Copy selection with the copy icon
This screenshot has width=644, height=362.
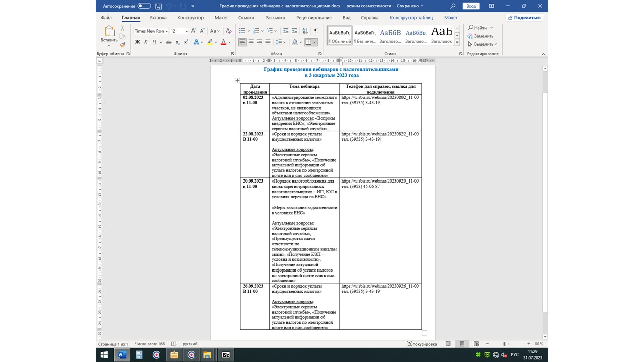(122, 37)
